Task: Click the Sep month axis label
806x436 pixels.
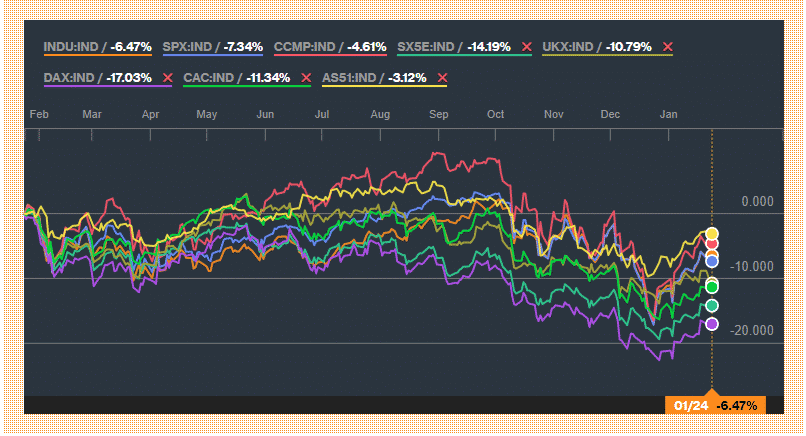Action: (x=438, y=114)
